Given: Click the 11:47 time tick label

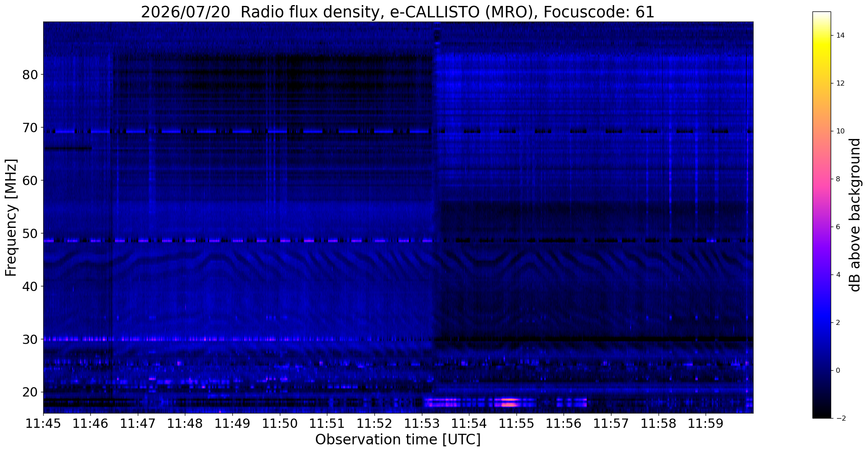Looking at the screenshot, I should click(x=138, y=424).
